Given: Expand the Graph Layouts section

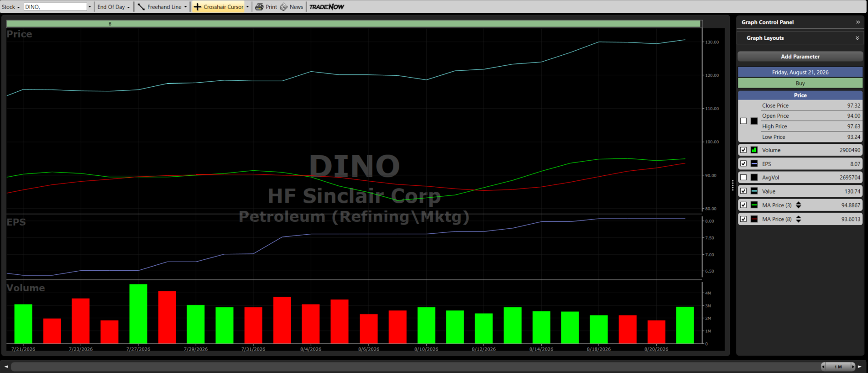Looking at the screenshot, I should pos(800,38).
